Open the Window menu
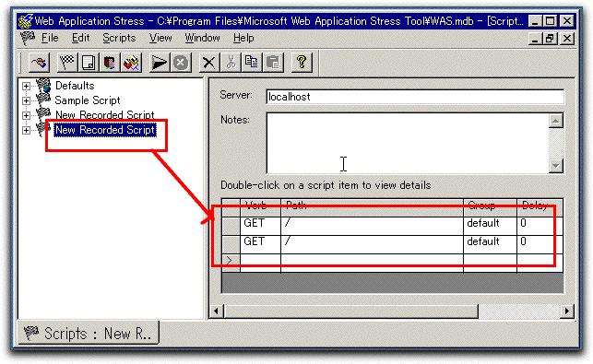593x364 pixels. [202, 38]
